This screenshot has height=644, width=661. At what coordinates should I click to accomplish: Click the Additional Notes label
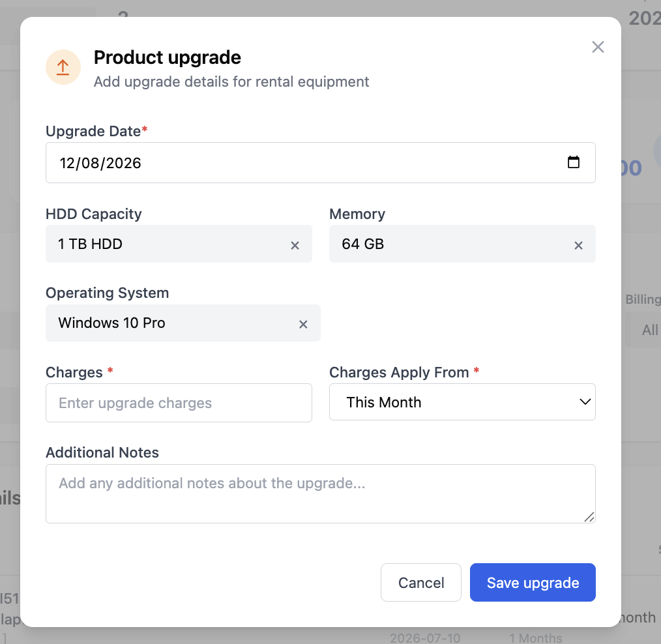click(x=102, y=452)
